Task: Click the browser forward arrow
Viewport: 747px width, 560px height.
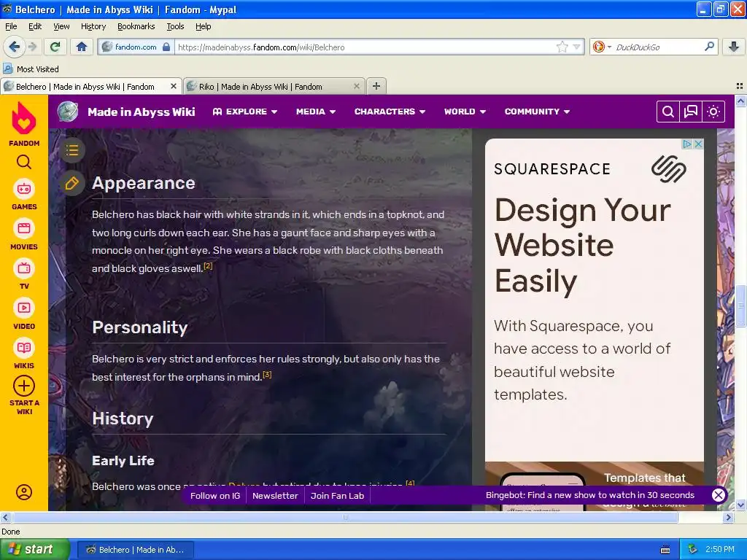Action: (32, 47)
